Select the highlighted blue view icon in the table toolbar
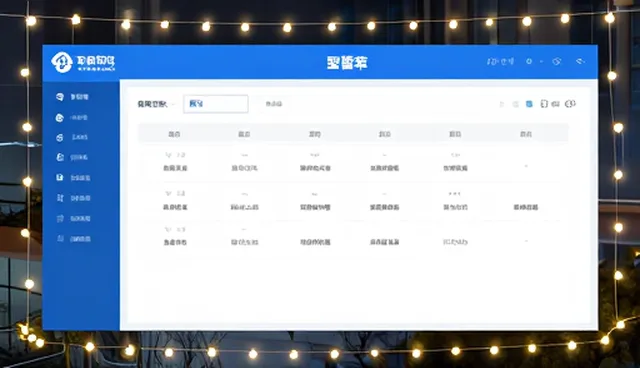The width and height of the screenshot is (640, 368). click(529, 104)
